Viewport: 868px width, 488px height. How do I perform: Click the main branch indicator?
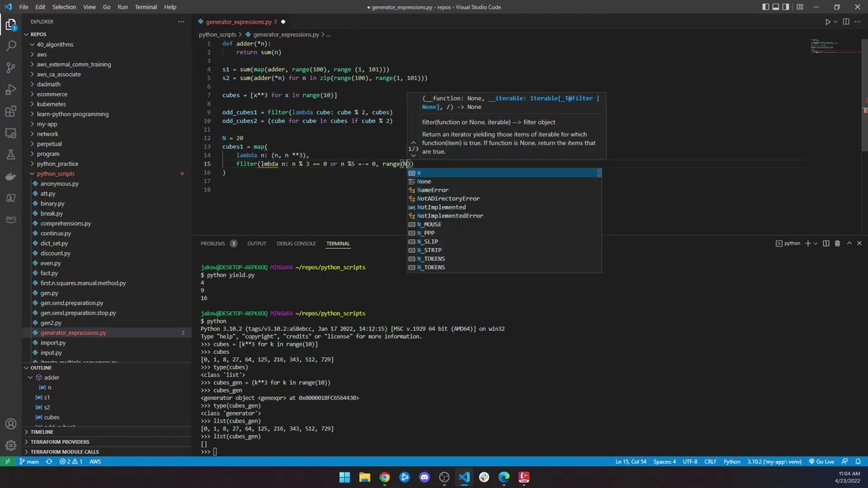29,462
